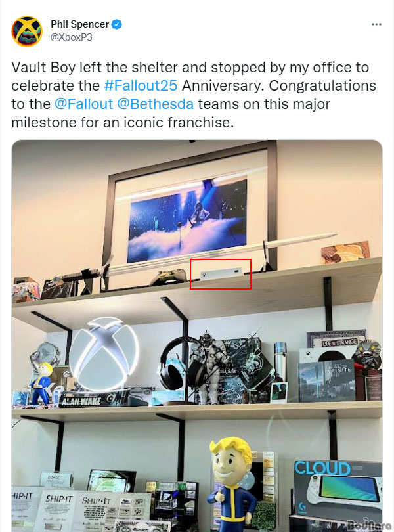Click the blue verified badge
394x532 pixels.
pos(117,24)
